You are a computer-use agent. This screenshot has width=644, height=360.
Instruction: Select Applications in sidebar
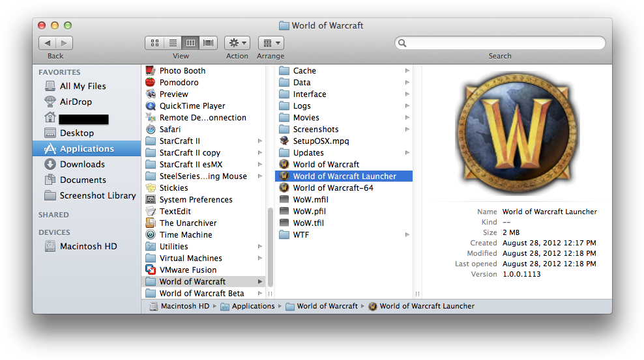coord(87,148)
